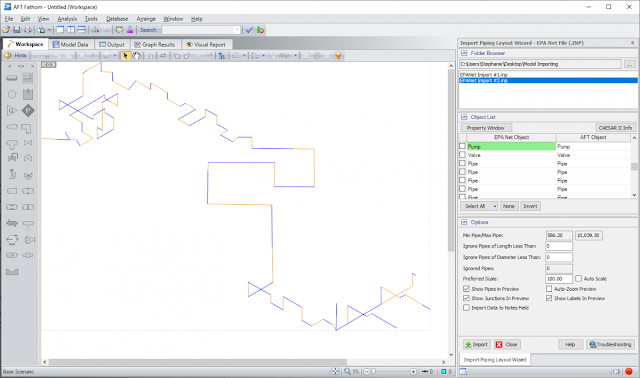
Task: Enable Auto Scale checkbox
Action: point(578,278)
